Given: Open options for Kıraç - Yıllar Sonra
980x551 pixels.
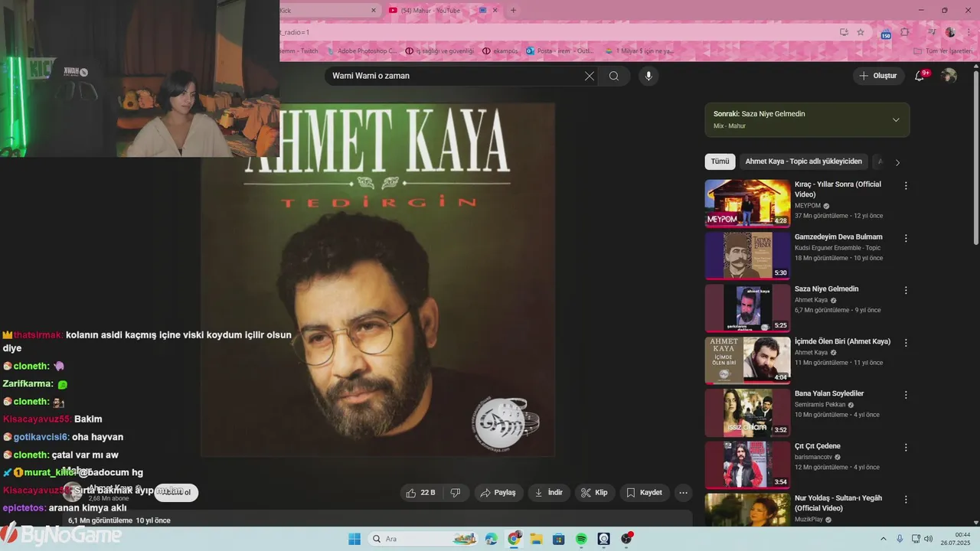Looking at the screenshot, I should pos(906,186).
